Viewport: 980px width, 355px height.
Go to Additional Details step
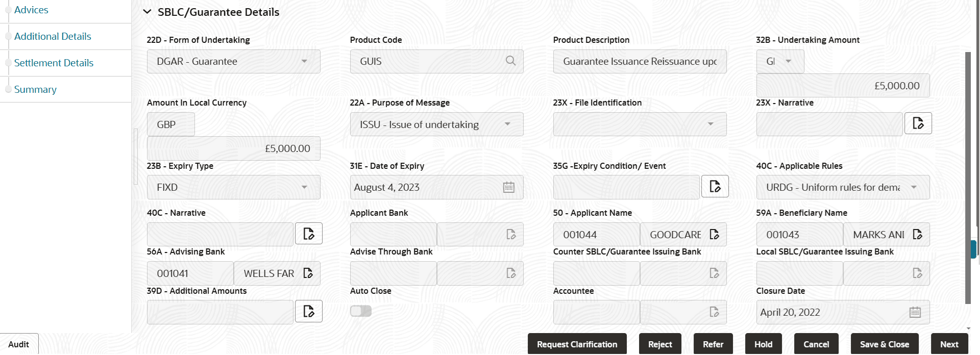[x=53, y=37]
